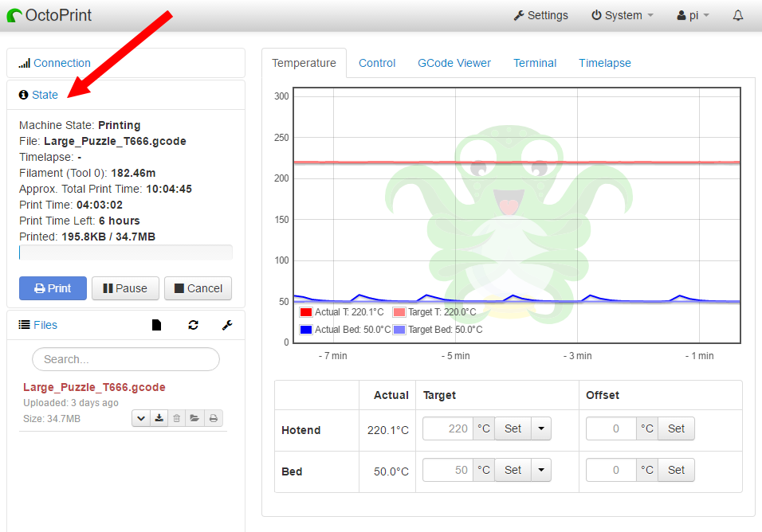
Task: Collapse the Connection panel
Action: click(x=61, y=63)
